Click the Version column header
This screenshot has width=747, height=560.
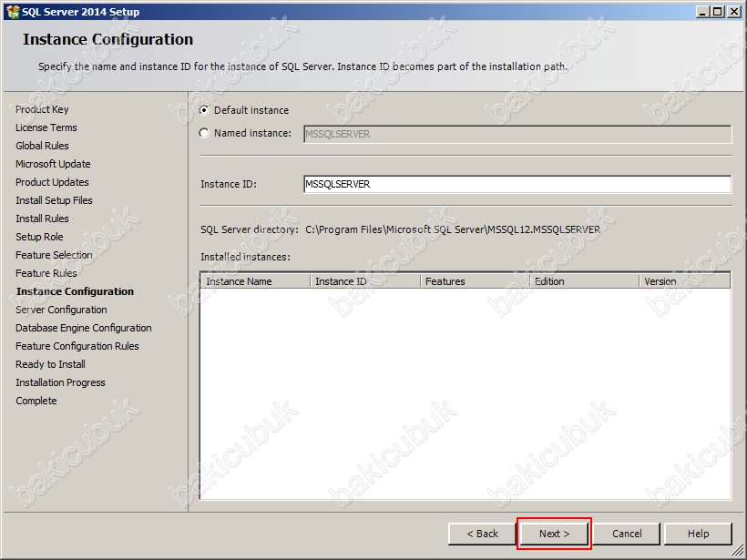(x=684, y=281)
